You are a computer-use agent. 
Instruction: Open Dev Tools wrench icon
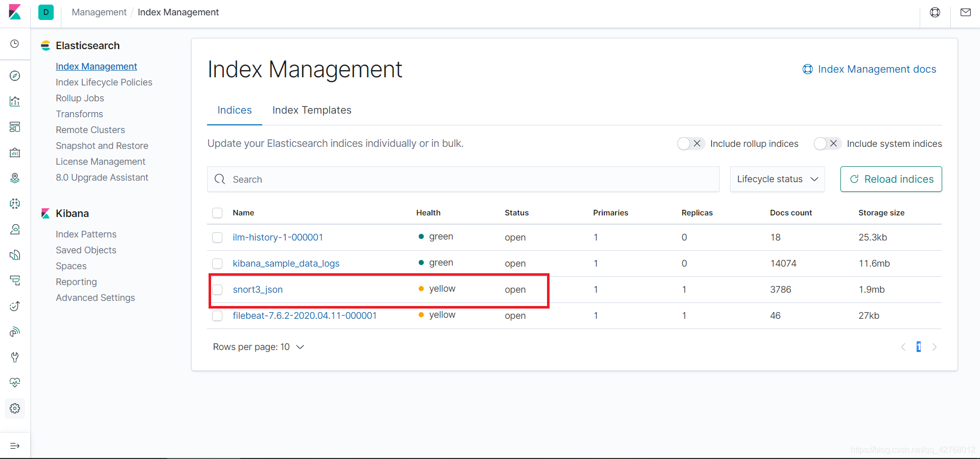pos(15,357)
